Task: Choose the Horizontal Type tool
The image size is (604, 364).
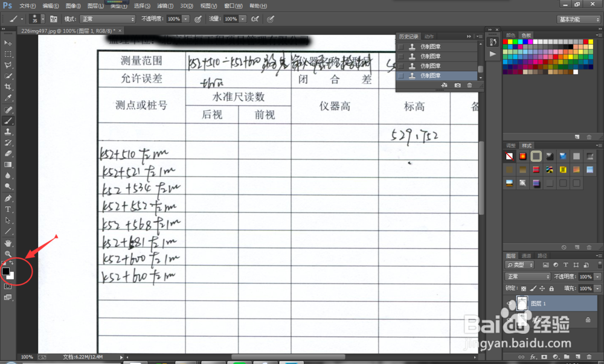Action: [8, 209]
